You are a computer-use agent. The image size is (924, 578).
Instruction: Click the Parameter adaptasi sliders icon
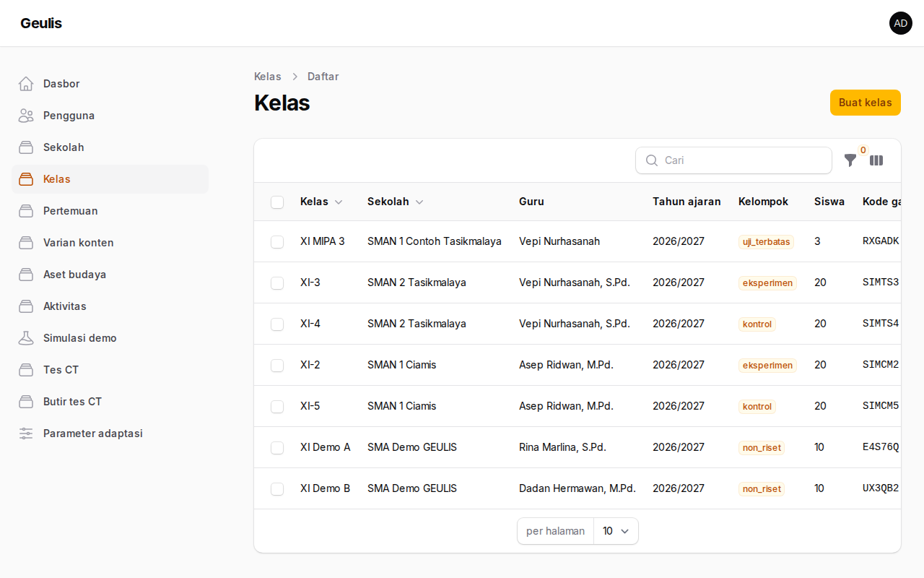pyautogui.click(x=26, y=433)
